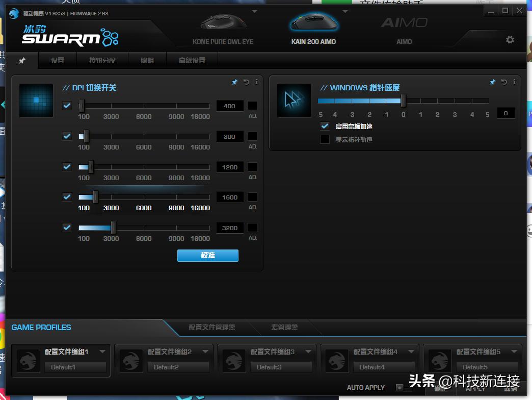
Task: Open the 配置文件管理器 tab
Action: [x=211, y=328]
